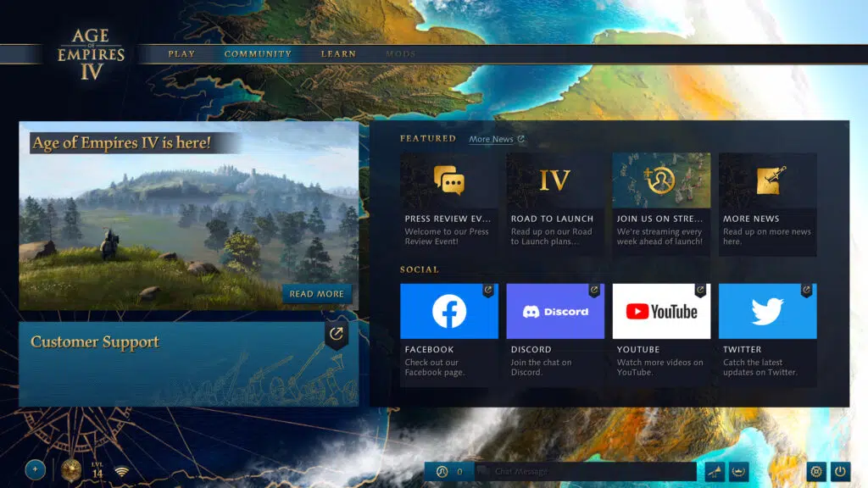
Task: Click external link badge on Discord tile
Action: click(594, 290)
